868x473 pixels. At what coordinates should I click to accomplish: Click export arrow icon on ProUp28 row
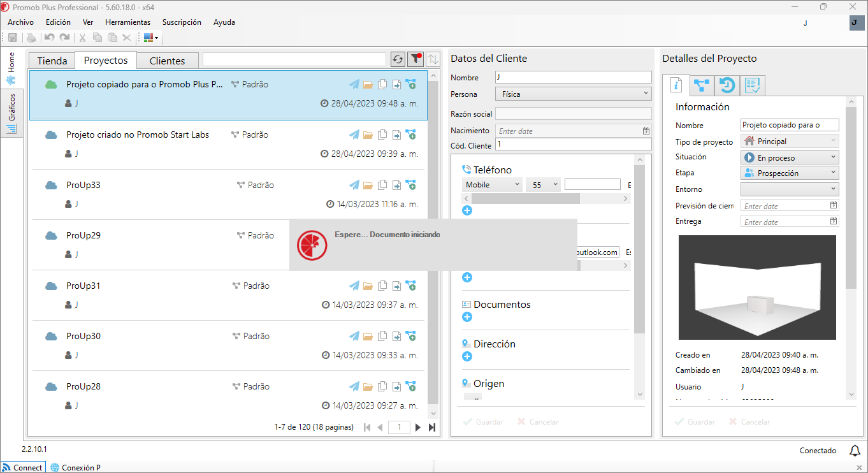point(396,387)
